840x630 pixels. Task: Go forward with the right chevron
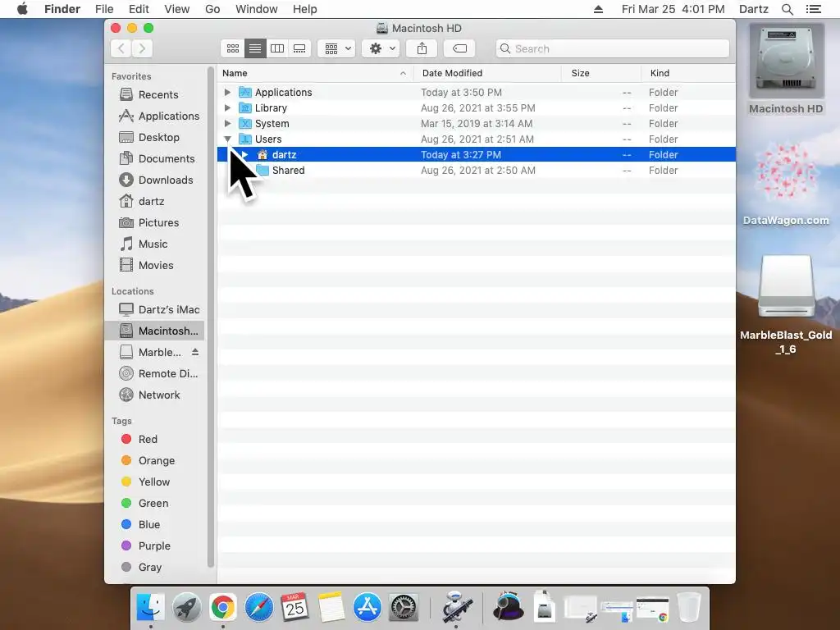pyautogui.click(x=142, y=48)
